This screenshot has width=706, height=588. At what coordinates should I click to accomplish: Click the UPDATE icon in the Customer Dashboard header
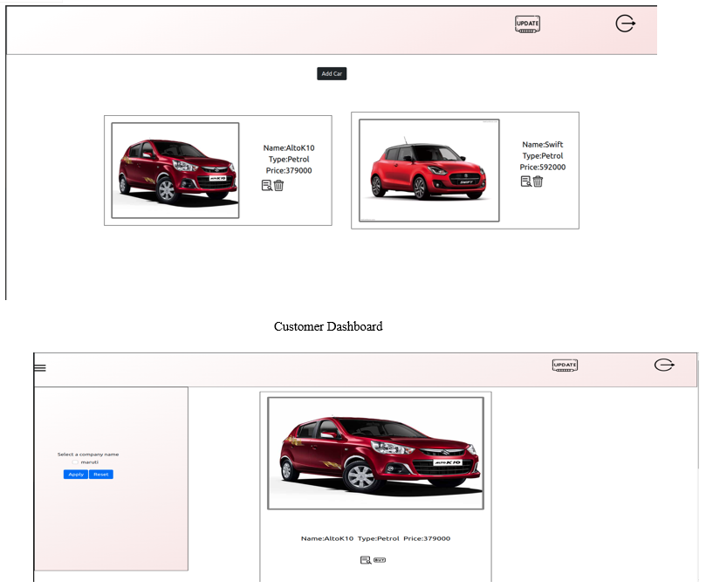pos(565,366)
